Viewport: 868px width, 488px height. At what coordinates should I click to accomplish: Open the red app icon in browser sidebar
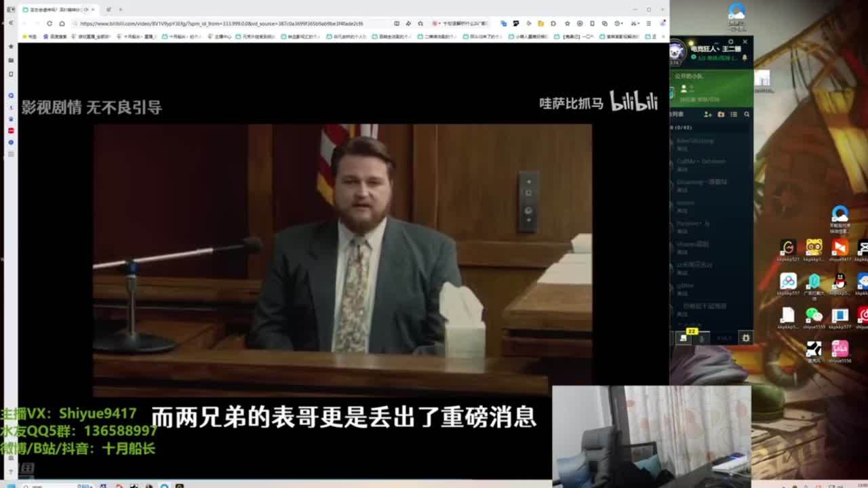tap(11, 130)
